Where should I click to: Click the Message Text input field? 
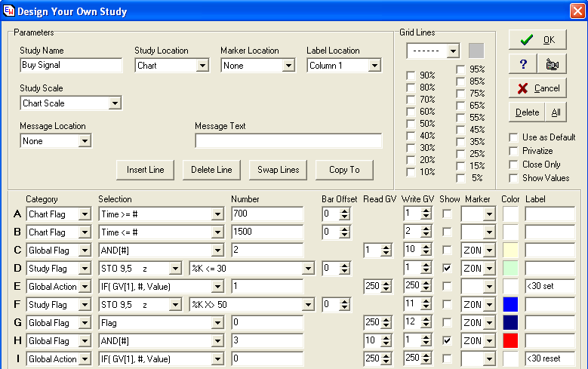288,141
